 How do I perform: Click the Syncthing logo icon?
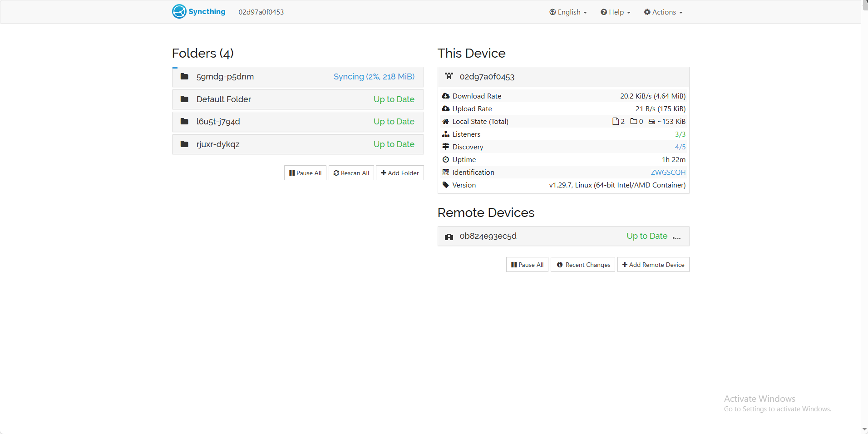point(179,11)
